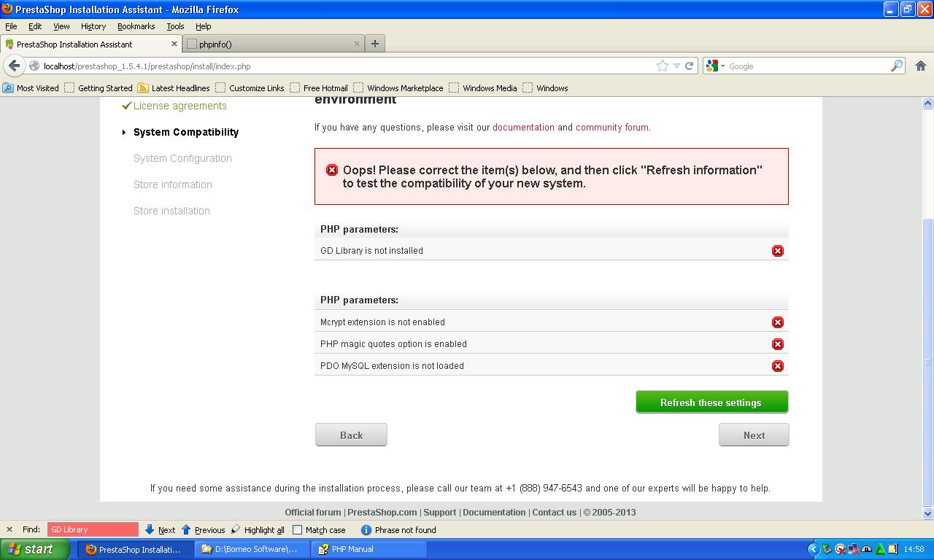
Task: Toggle Highlight all in the find bar
Action: [x=258, y=530]
